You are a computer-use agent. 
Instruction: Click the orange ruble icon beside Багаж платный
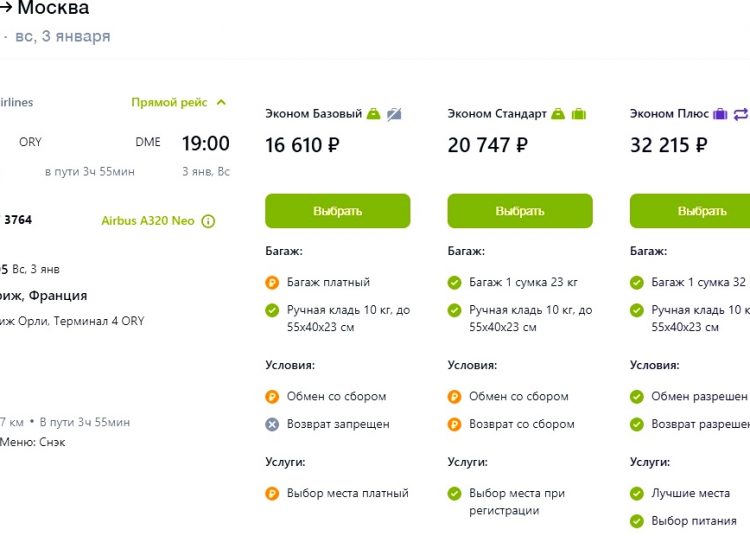click(x=272, y=283)
